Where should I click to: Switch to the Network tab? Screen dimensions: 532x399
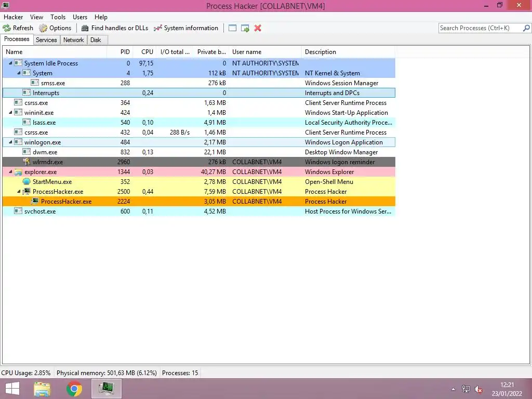tap(74, 40)
